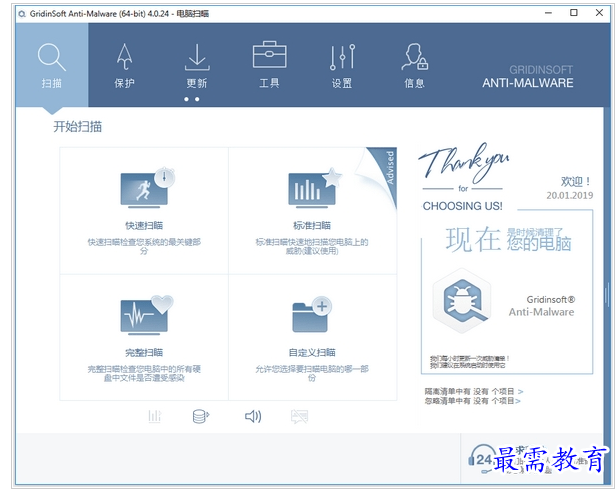Viewport: 615px width, 491px height.
Task: Click the date 20.01.2019
Action: coord(570,195)
